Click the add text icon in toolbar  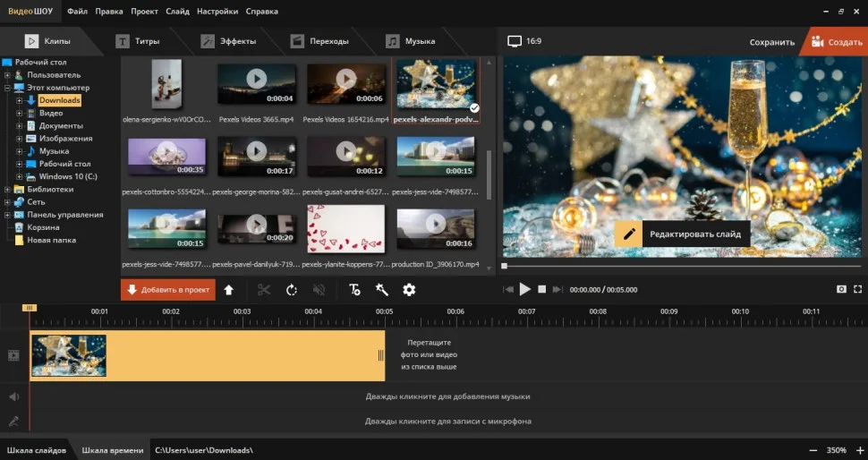coord(354,290)
